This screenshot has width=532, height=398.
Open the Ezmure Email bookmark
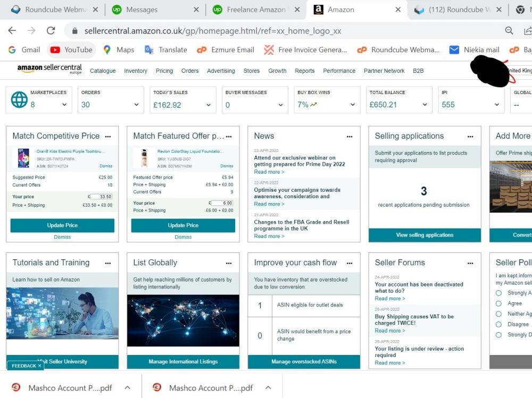coord(226,50)
